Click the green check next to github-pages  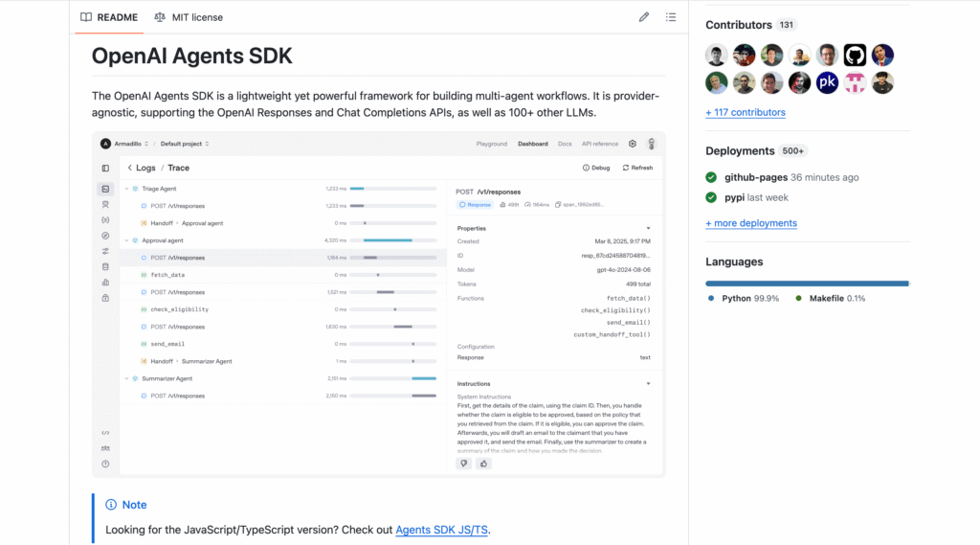[x=711, y=177]
